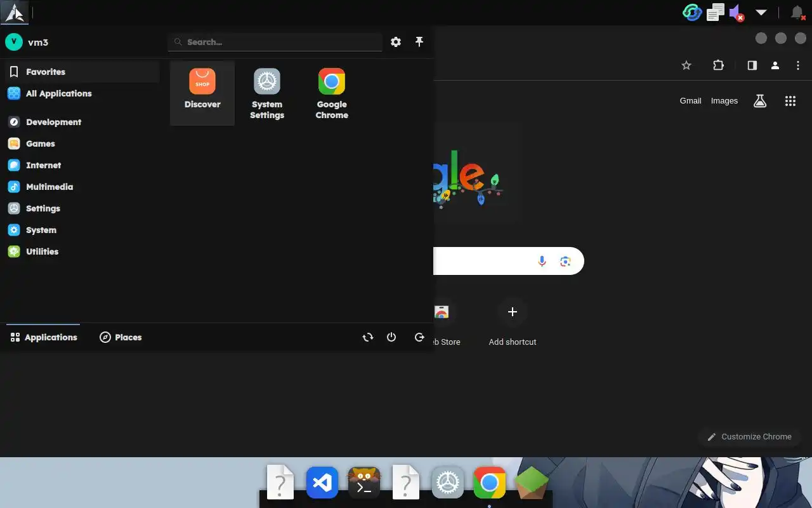Launch System Settings from Favorites
Viewport: 812px width, 508px height.
pos(267,93)
